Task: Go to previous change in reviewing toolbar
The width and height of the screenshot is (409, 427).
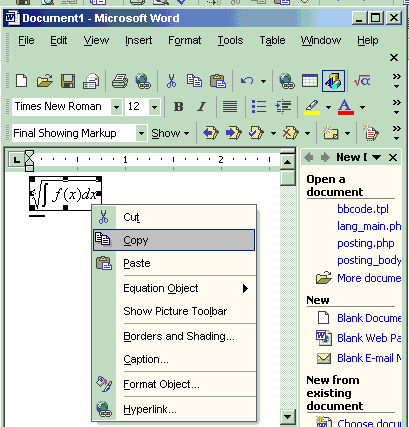Action: (x=211, y=133)
